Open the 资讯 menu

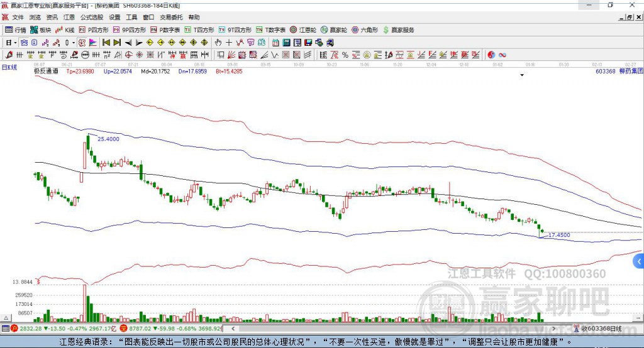(52, 17)
